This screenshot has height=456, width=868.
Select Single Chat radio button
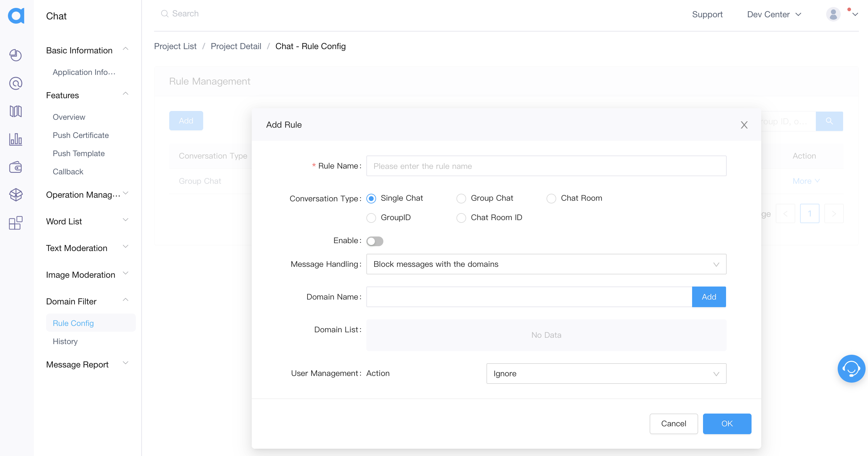[372, 198]
